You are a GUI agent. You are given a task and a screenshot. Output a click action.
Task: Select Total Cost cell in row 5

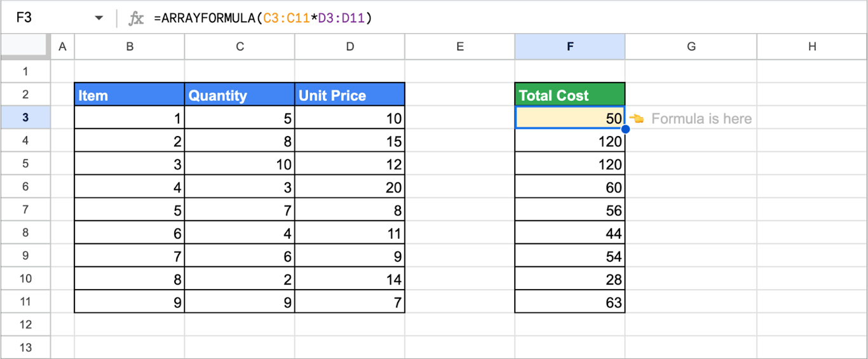pos(570,163)
